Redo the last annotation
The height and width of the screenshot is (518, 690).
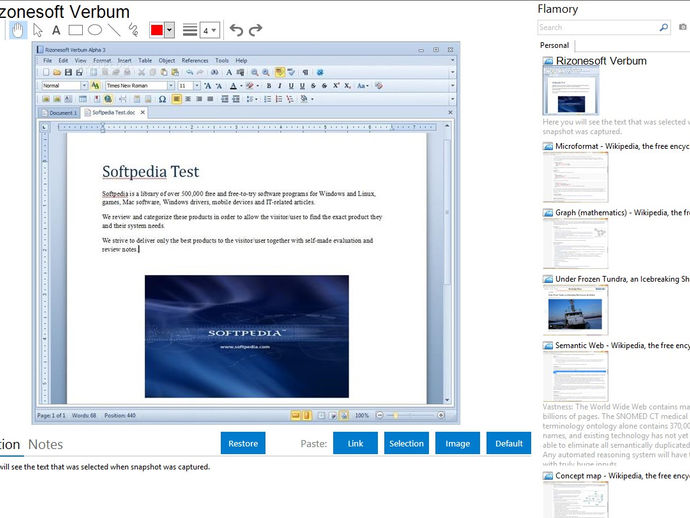pyautogui.click(x=256, y=30)
